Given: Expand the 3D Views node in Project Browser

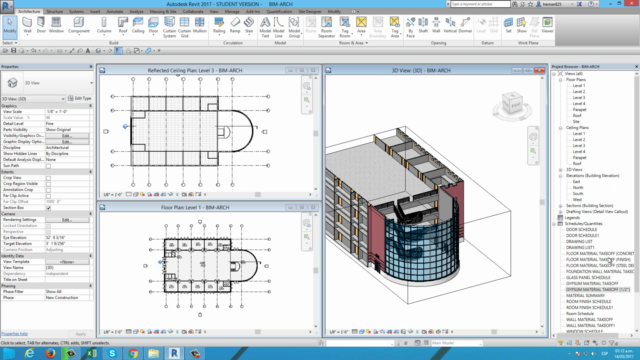Looking at the screenshot, I should coord(560,170).
